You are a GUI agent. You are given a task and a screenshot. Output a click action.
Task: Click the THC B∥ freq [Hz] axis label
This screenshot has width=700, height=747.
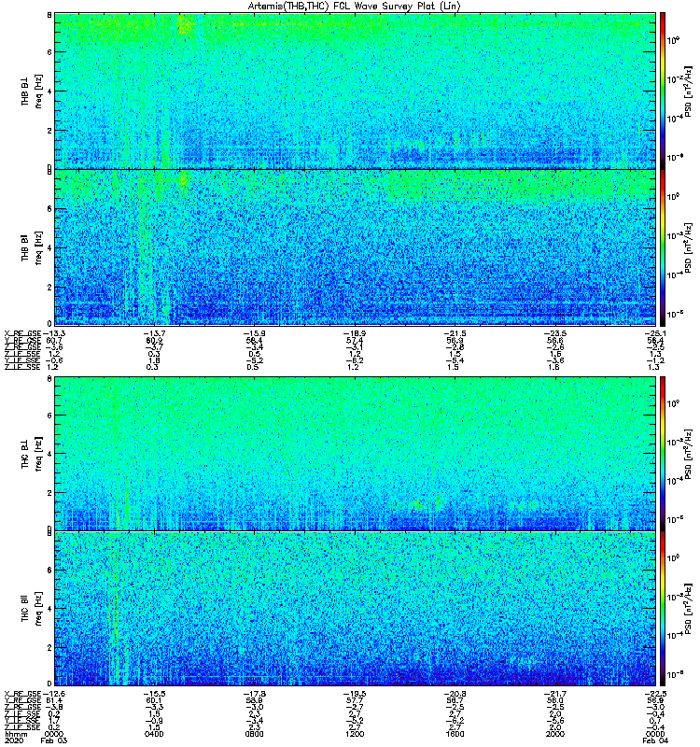pos(32,609)
